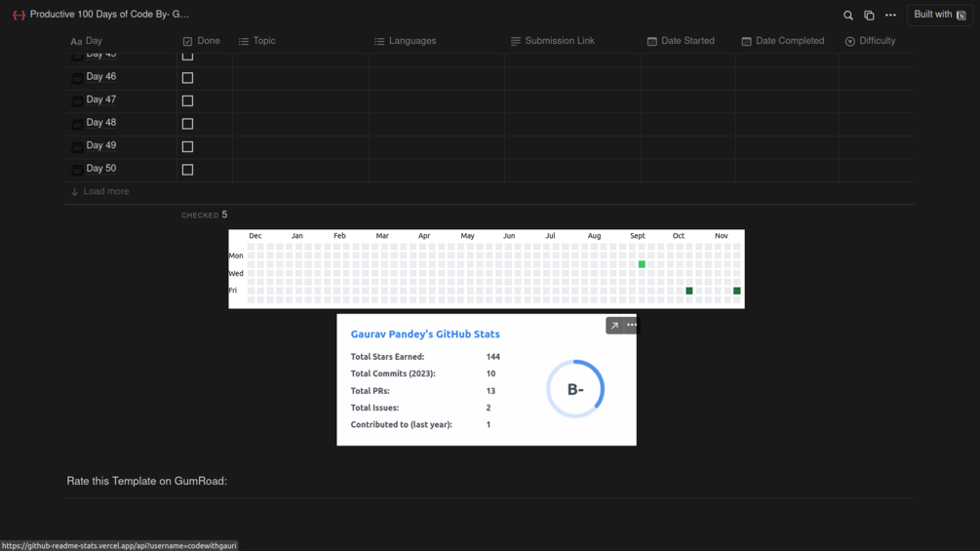
Task: Click the dark green November contribution square
Action: [x=737, y=291]
